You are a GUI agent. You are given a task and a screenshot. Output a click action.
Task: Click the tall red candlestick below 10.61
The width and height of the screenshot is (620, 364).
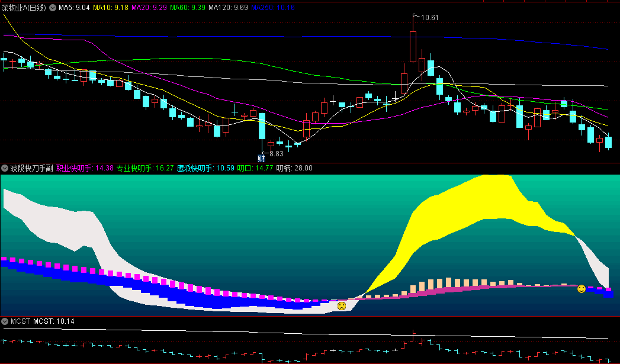[x=413, y=46]
